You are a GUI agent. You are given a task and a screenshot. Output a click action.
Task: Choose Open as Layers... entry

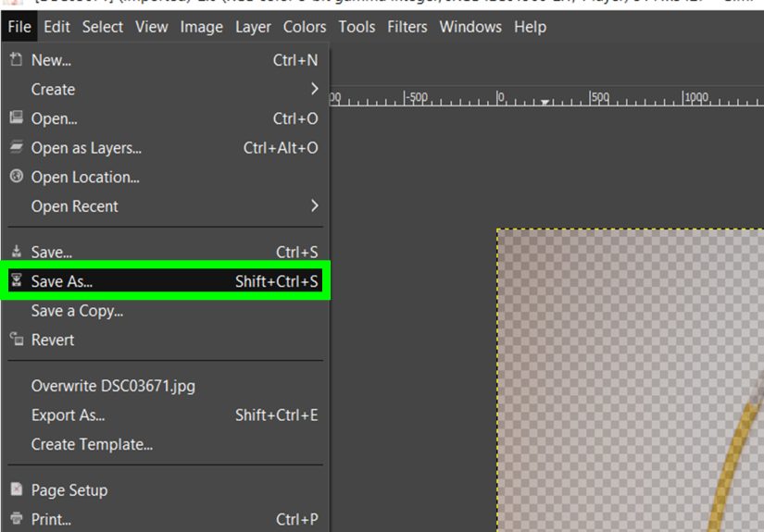coord(165,147)
